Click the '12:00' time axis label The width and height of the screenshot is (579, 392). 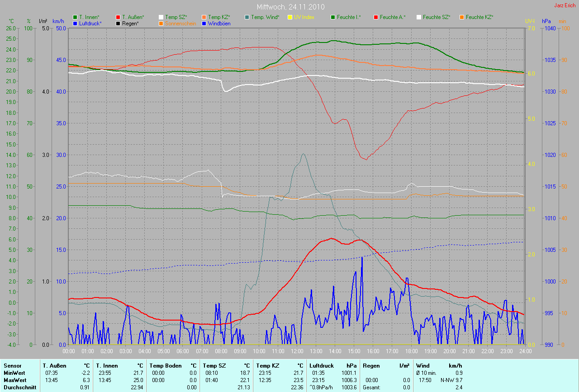[x=297, y=351]
